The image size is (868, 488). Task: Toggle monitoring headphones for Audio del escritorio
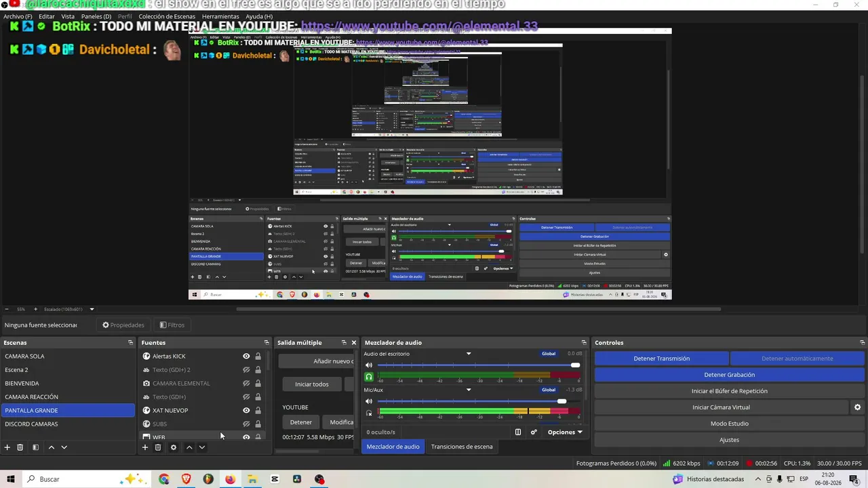369,377
